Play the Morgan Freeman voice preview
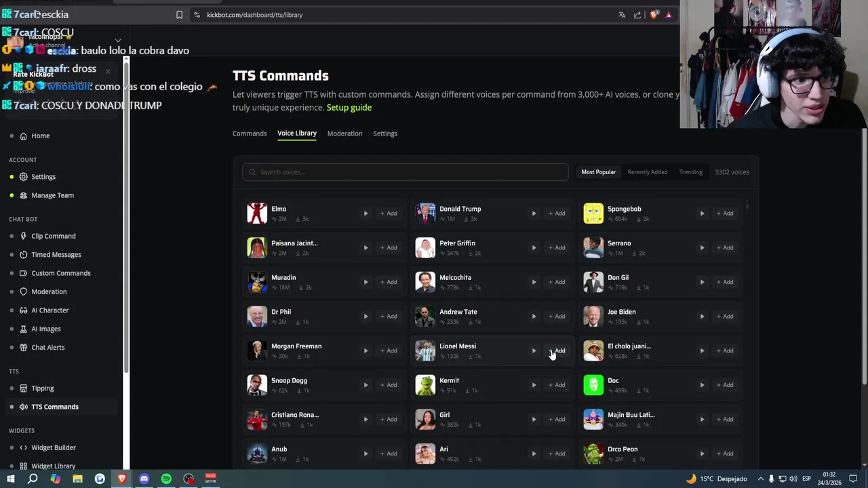 tap(366, 350)
